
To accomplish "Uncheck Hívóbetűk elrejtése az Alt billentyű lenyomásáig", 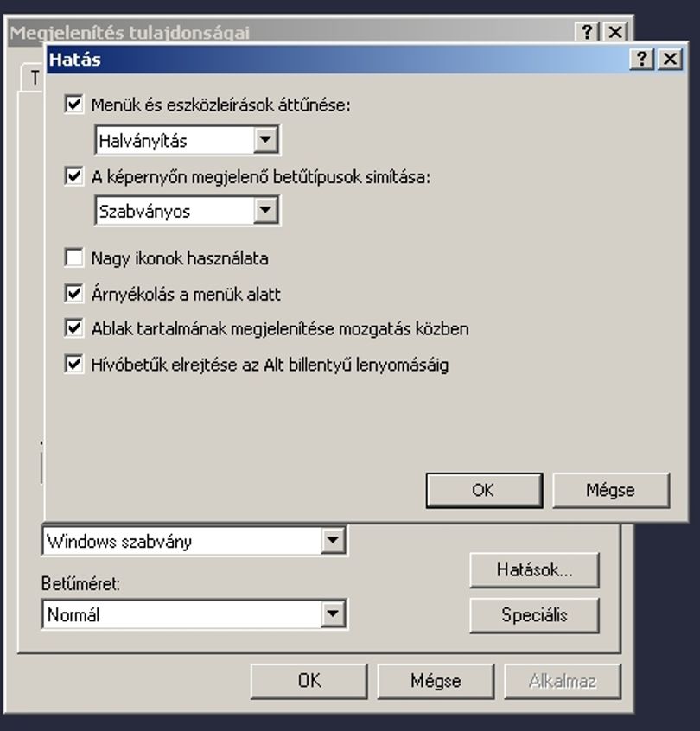I will tap(74, 364).
